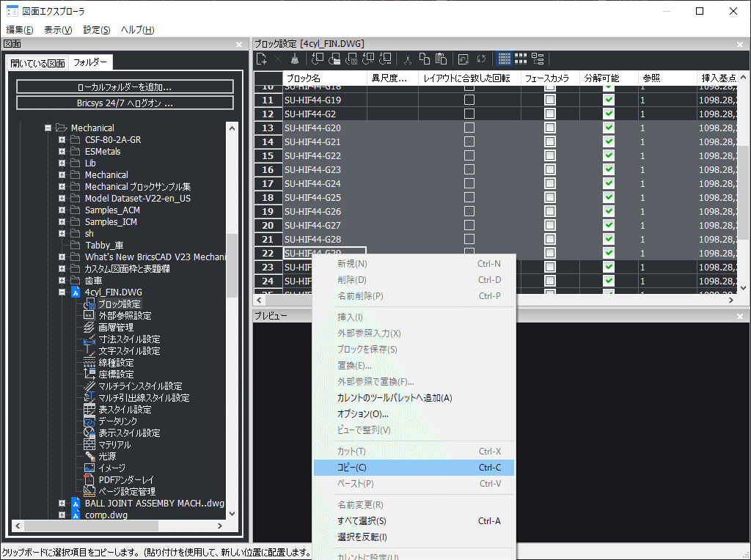Image resolution: width=751 pixels, height=560 pixels.
Task: Click the Save block disk icon
Action: (351, 59)
